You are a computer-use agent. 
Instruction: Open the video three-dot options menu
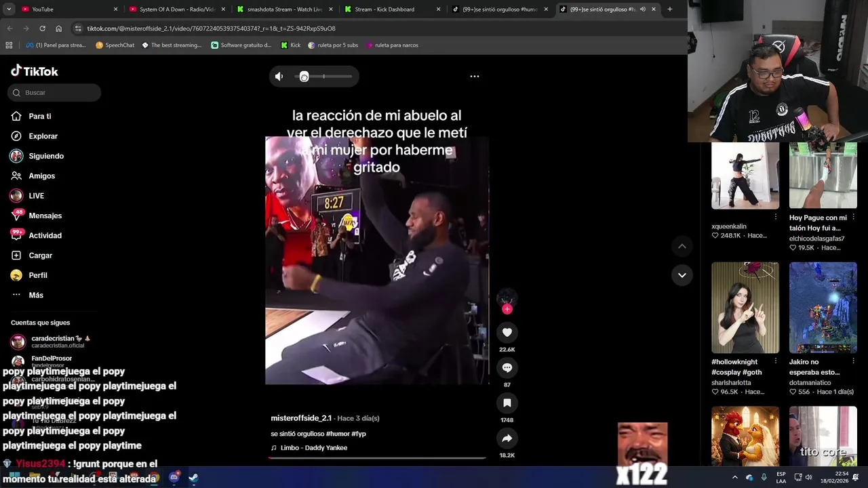pyautogui.click(x=475, y=77)
